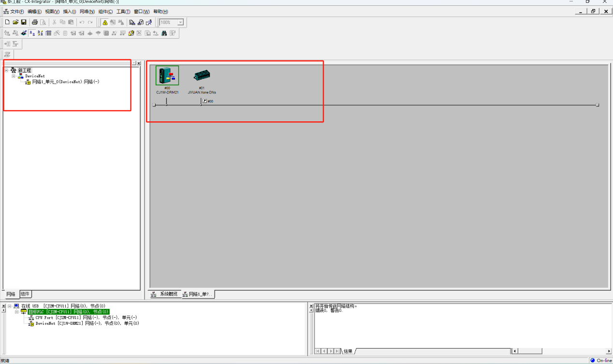Click the Cut scissors icon

[55, 22]
